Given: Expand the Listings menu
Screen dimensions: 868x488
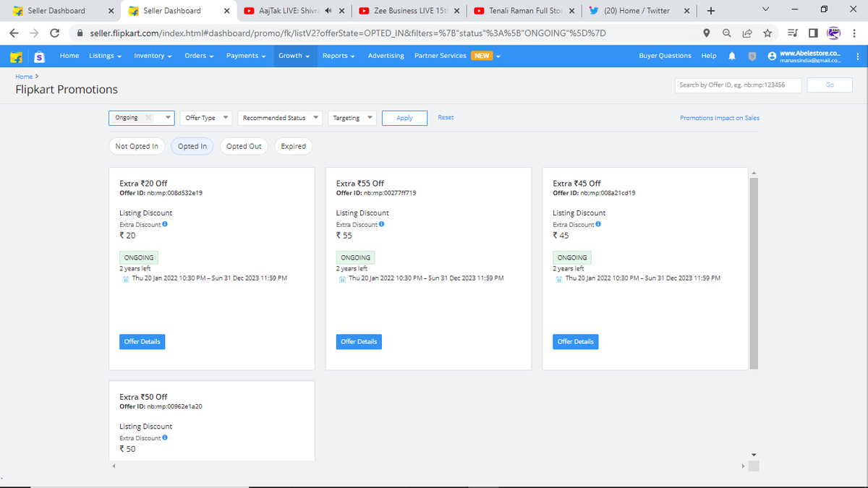Looking at the screenshot, I should 105,56.
